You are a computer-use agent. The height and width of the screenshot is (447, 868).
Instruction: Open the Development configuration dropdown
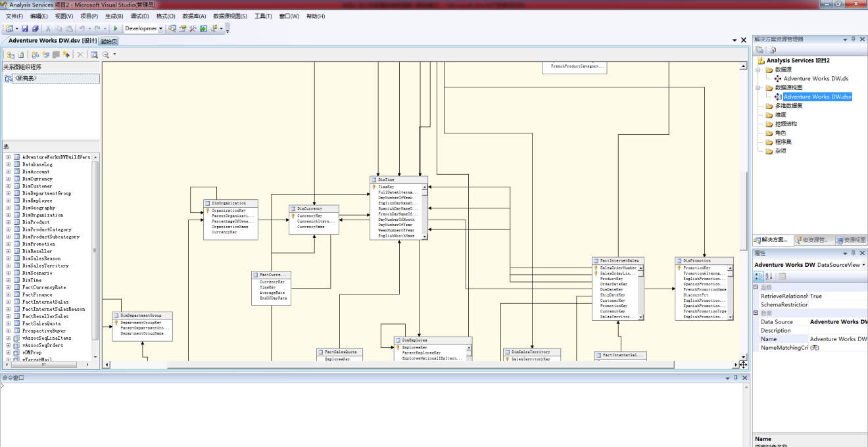click(162, 29)
